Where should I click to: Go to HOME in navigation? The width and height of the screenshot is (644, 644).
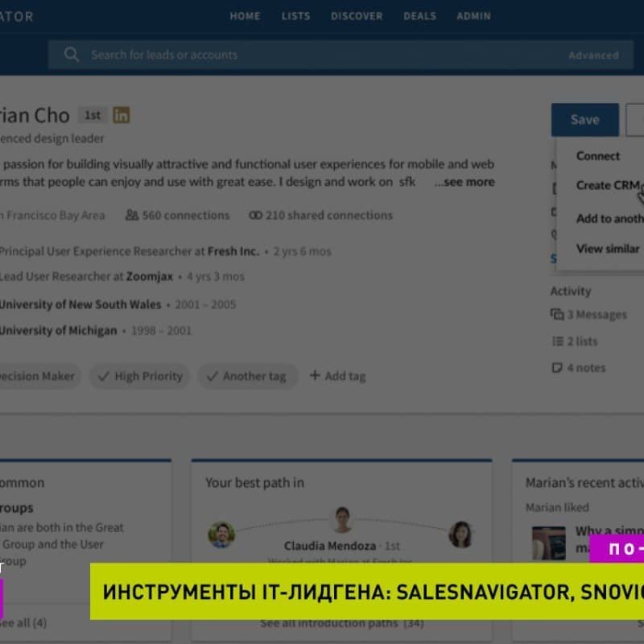pos(245,16)
